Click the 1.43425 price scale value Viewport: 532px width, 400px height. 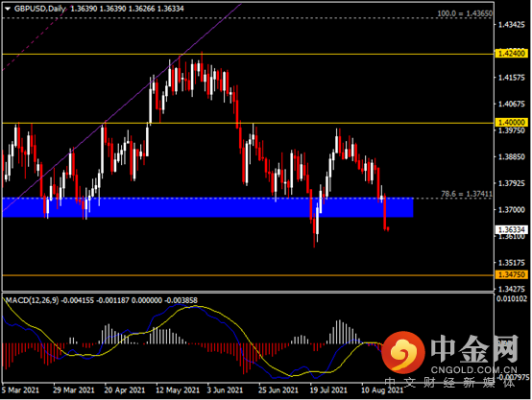pyautogui.click(x=511, y=25)
